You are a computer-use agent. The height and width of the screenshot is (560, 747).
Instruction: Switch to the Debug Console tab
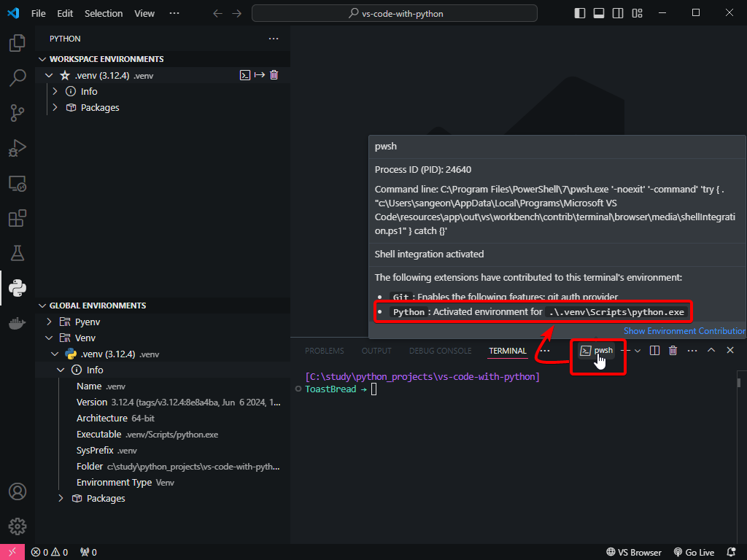[x=440, y=351]
